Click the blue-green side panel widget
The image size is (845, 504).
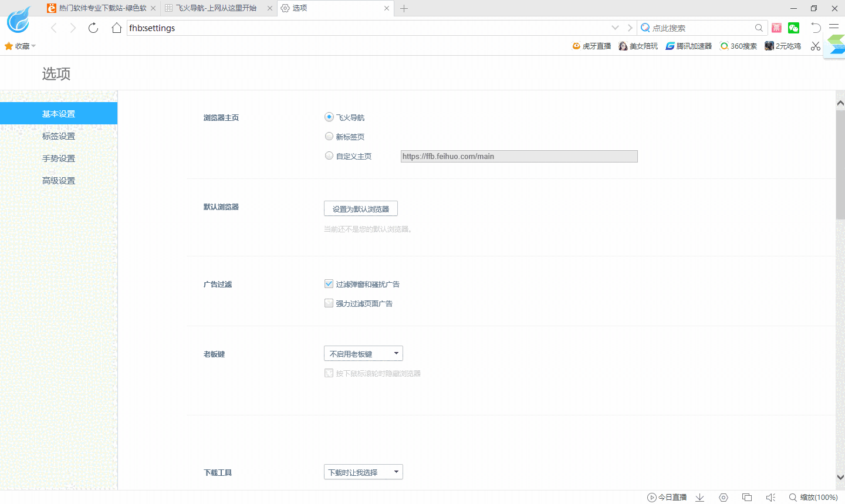click(835, 45)
